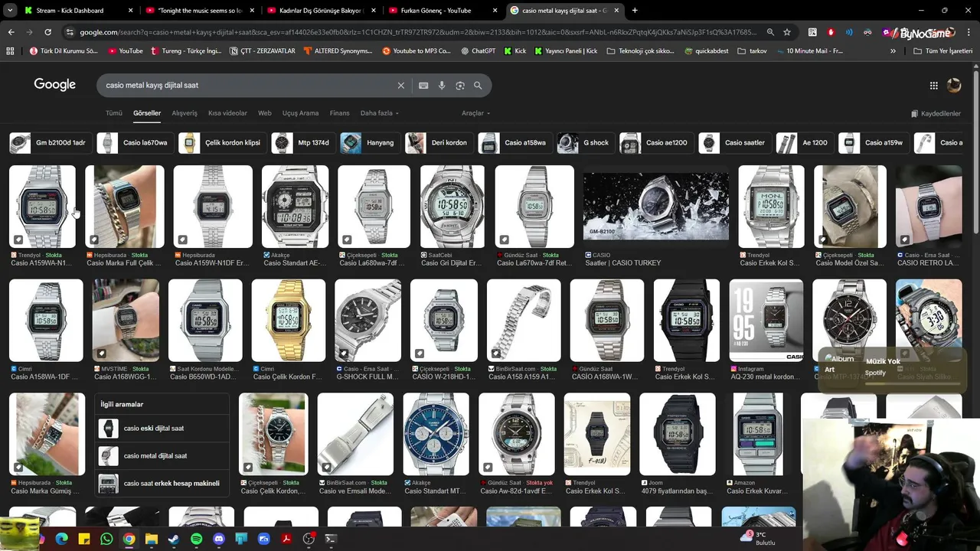The image size is (980, 551).
Task: Open OBS Studio from the taskbar
Action: click(x=309, y=539)
